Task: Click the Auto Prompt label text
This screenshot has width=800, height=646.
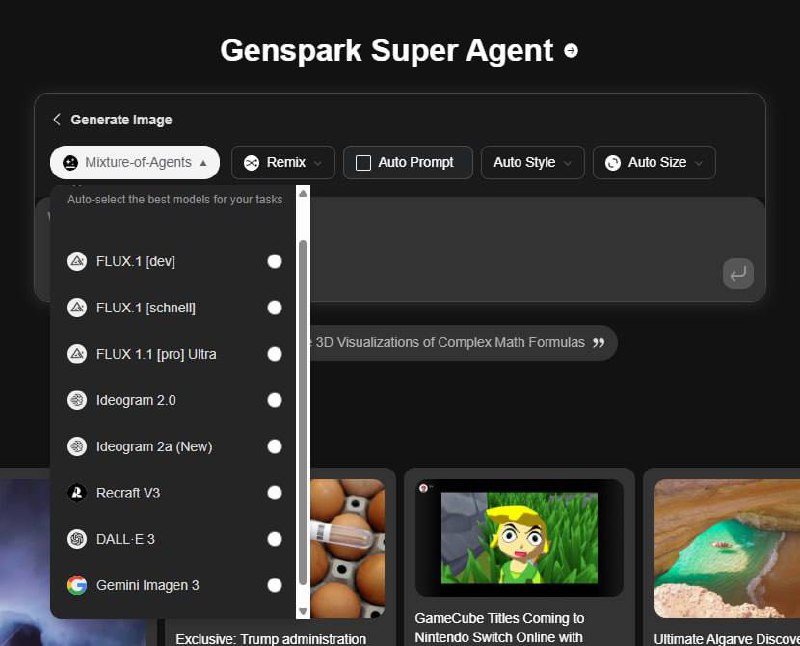Action: (416, 162)
